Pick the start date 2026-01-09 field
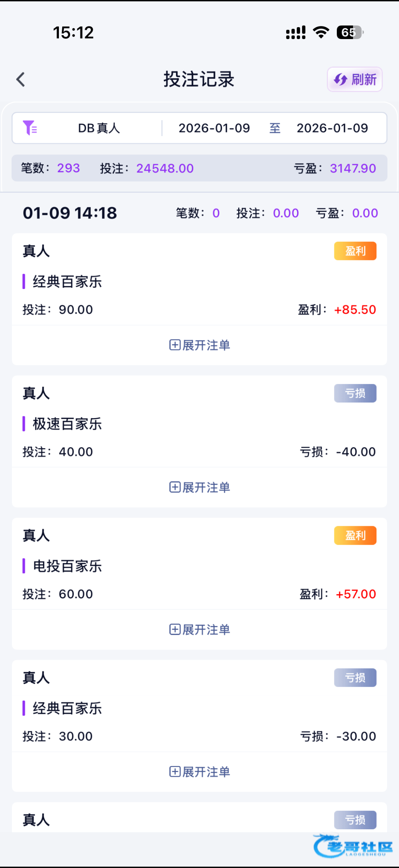Image resolution: width=399 pixels, height=868 pixels. [x=214, y=128]
